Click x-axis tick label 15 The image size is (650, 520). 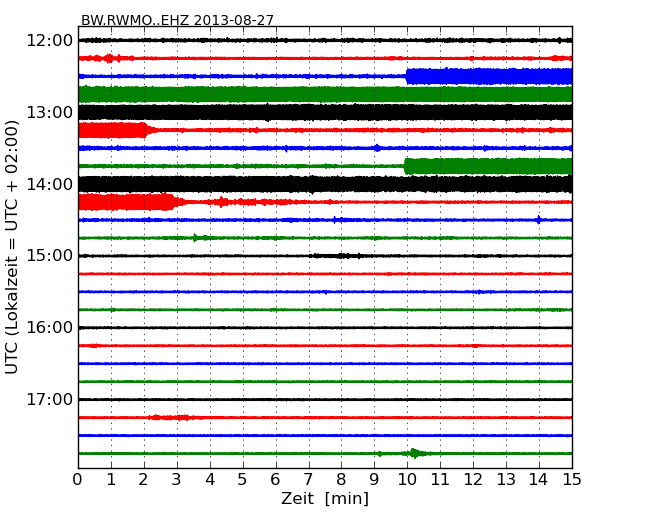[x=572, y=480]
